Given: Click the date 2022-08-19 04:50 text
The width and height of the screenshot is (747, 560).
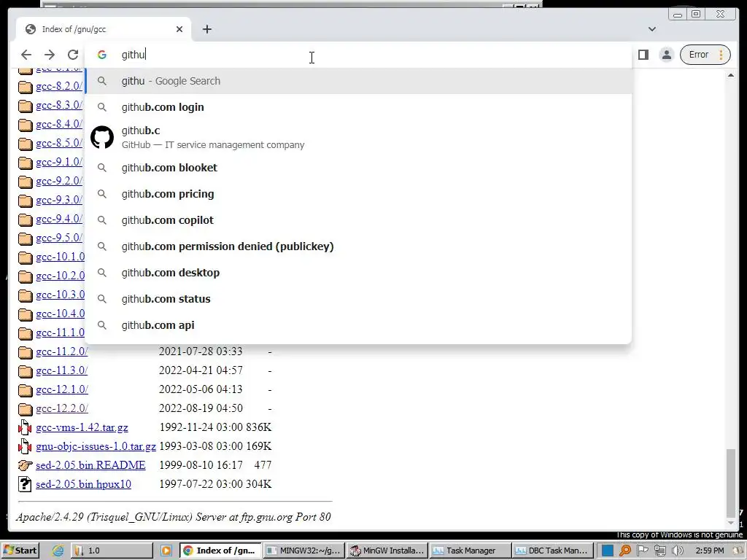Looking at the screenshot, I should tap(201, 408).
